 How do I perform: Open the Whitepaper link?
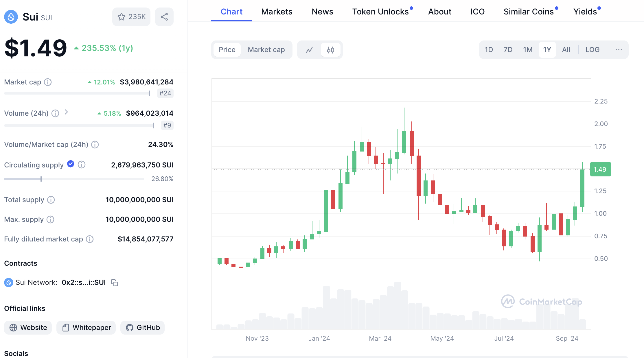[86, 328]
